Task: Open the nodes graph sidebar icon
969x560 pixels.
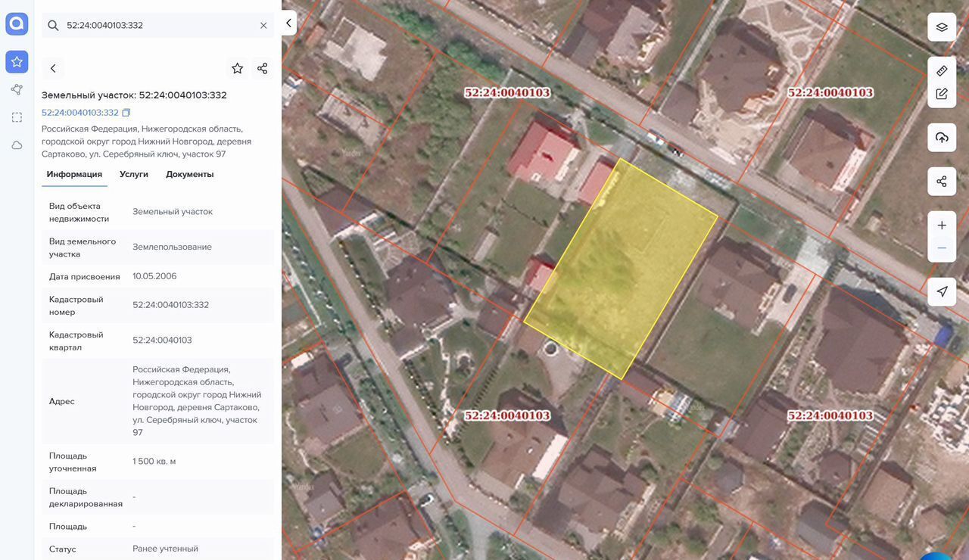Action: [x=17, y=89]
